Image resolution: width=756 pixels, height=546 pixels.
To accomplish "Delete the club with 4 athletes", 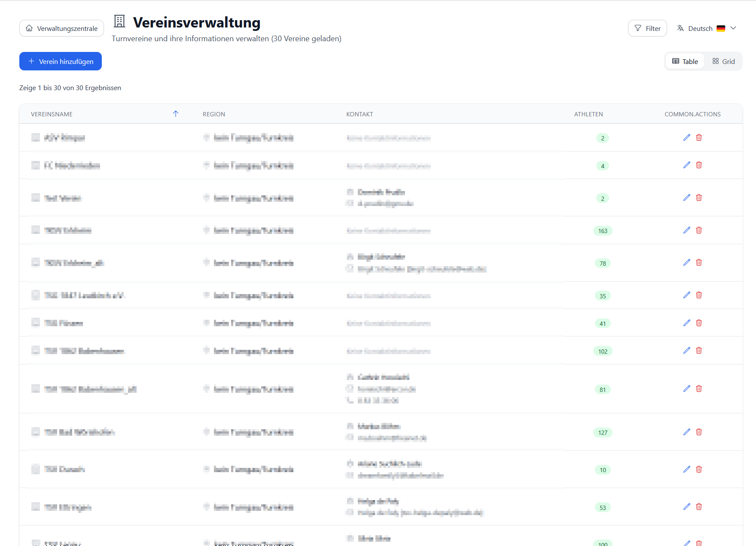I will (x=699, y=165).
